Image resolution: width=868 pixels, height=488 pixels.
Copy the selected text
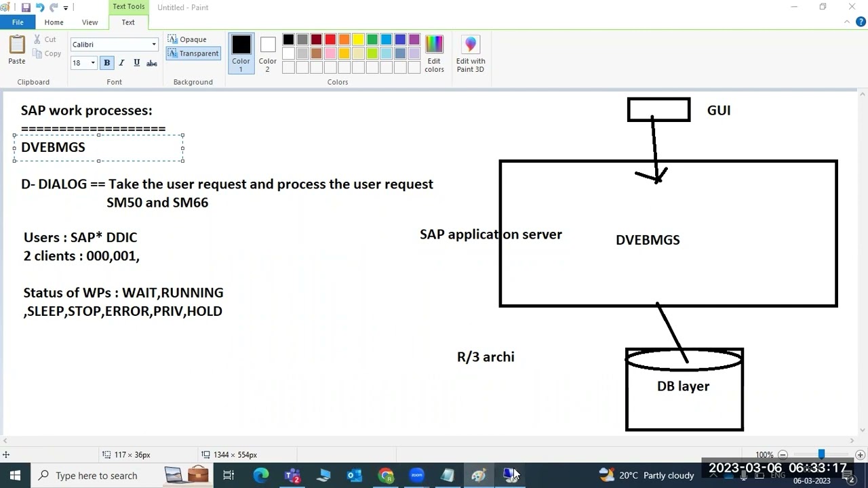point(47,54)
